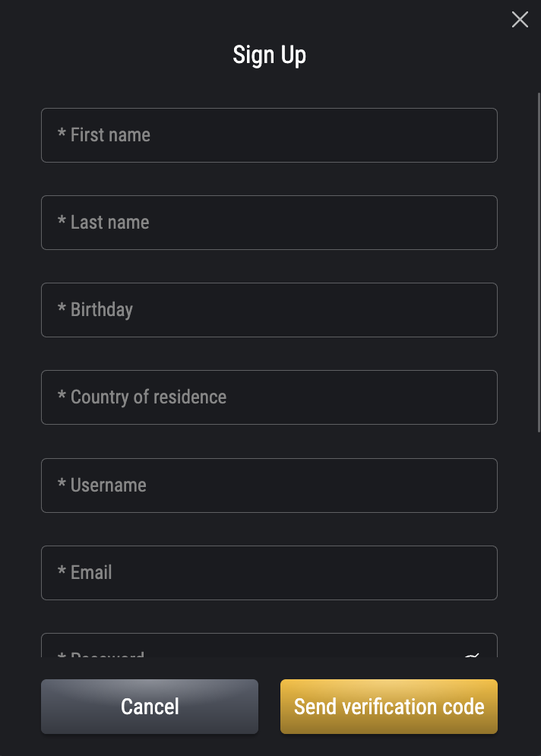Click the required asterisk before Username

point(62,486)
